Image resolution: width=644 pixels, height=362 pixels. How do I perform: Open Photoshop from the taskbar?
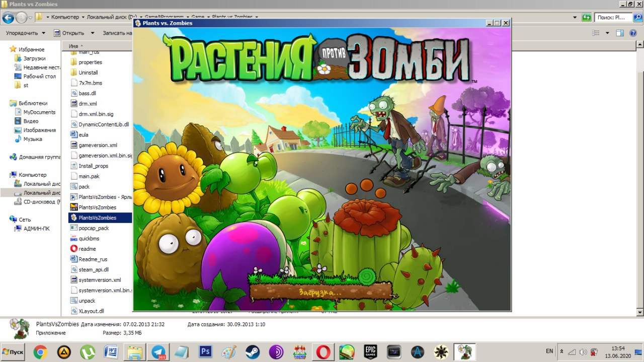(205, 351)
